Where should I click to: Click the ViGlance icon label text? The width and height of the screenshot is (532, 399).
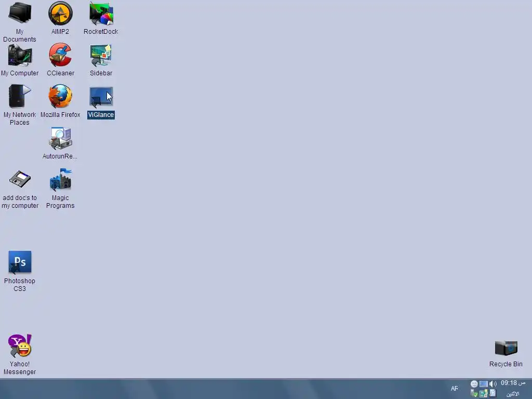point(101,115)
